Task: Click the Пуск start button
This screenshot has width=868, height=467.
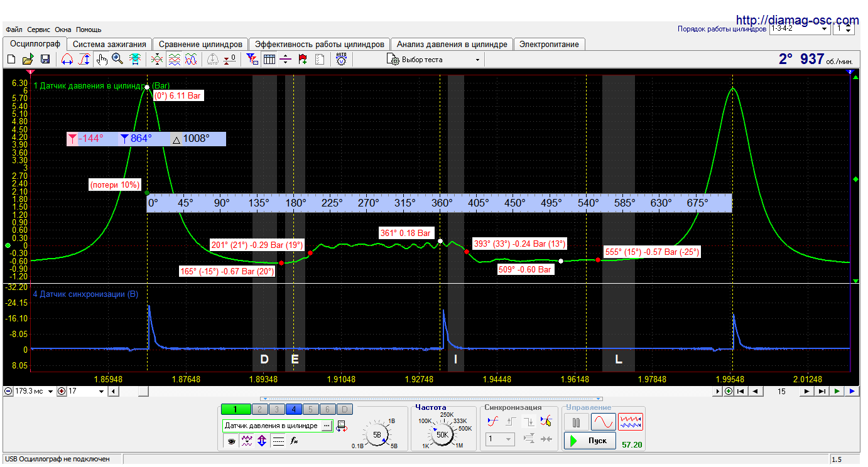Action: click(589, 441)
